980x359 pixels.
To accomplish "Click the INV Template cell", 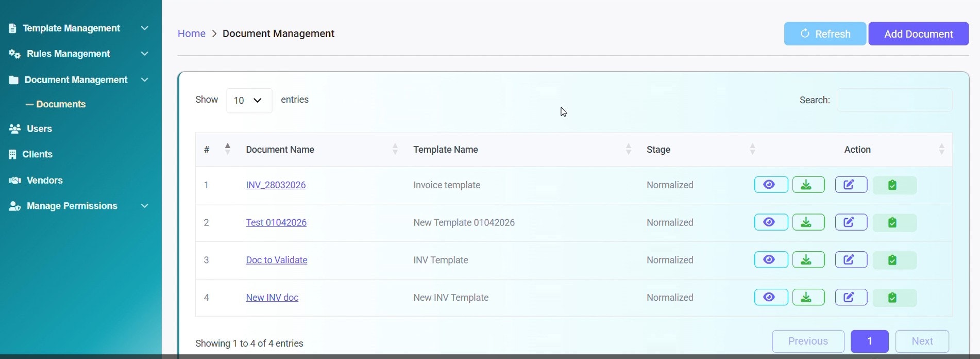I will coord(441,260).
